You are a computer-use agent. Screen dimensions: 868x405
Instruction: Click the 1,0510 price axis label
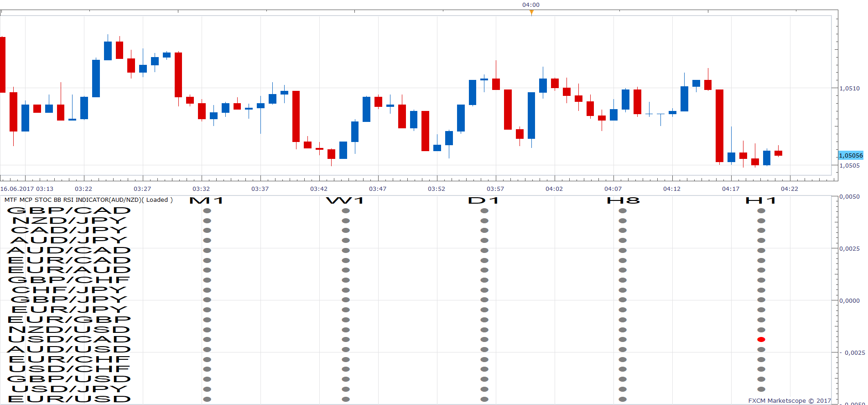tap(850, 89)
